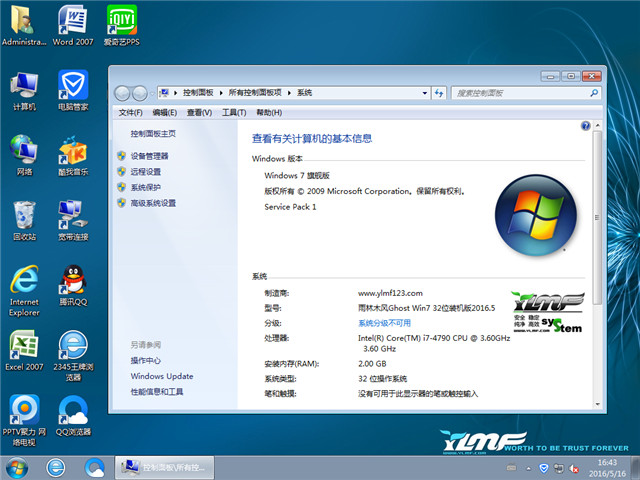This screenshot has height=480, width=640.
Task: Expand the address bar history dropdown
Action: pyautogui.click(x=424, y=93)
